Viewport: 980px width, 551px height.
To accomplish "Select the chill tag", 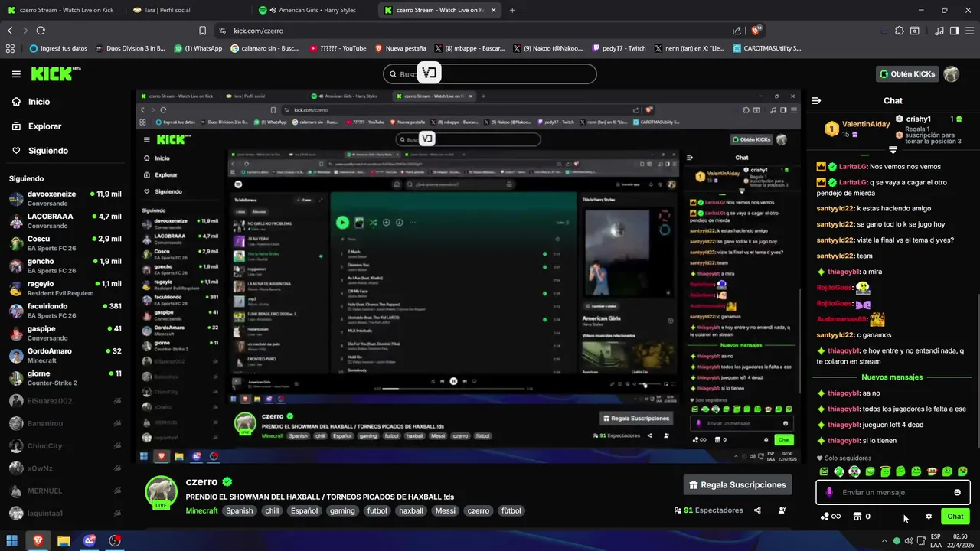I will pyautogui.click(x=272, y=510).
